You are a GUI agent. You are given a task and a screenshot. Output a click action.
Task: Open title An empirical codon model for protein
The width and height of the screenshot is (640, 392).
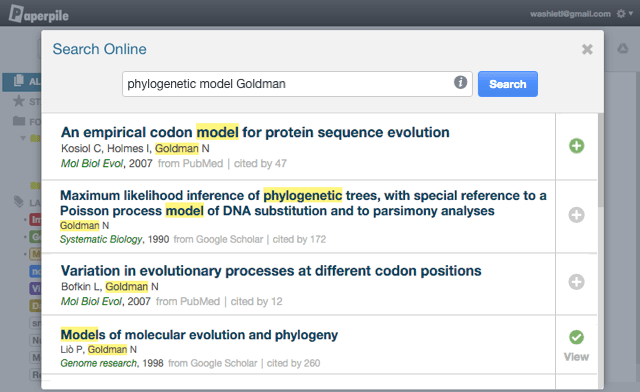tap(255, 132)
